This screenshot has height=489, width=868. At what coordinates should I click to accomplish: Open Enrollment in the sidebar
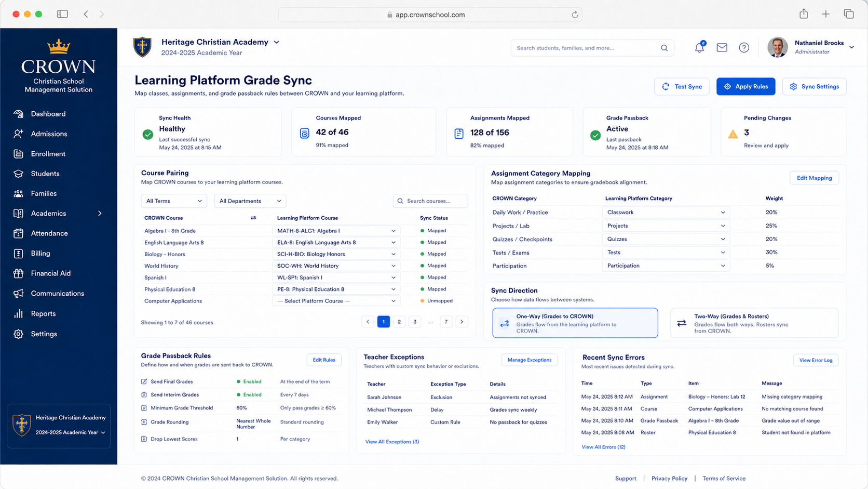(48, 154)
